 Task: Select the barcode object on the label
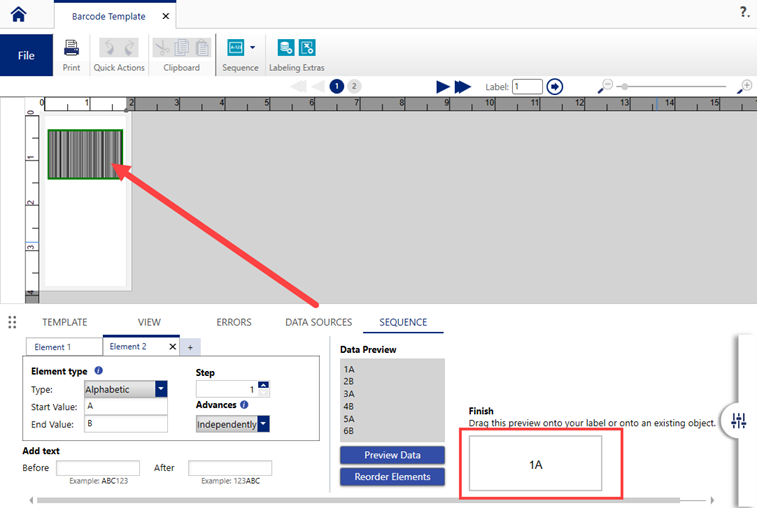85,154
